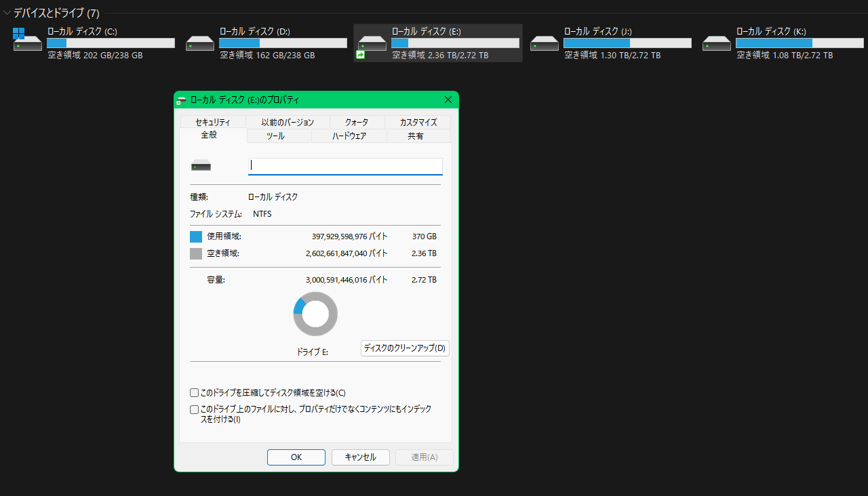Switch to the 以前のバージョン tab
The width and height of the screenshot is (868, 496).
[x=288, y=123]
